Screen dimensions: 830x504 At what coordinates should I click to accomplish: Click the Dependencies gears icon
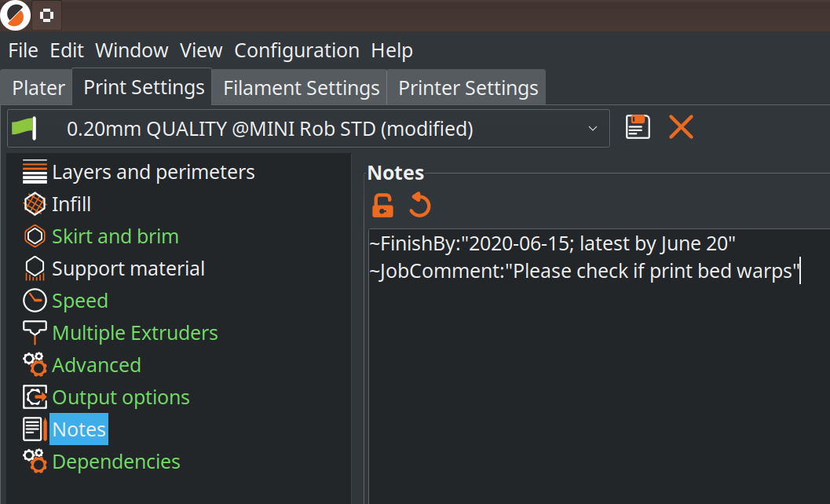(x=35, y=461)
